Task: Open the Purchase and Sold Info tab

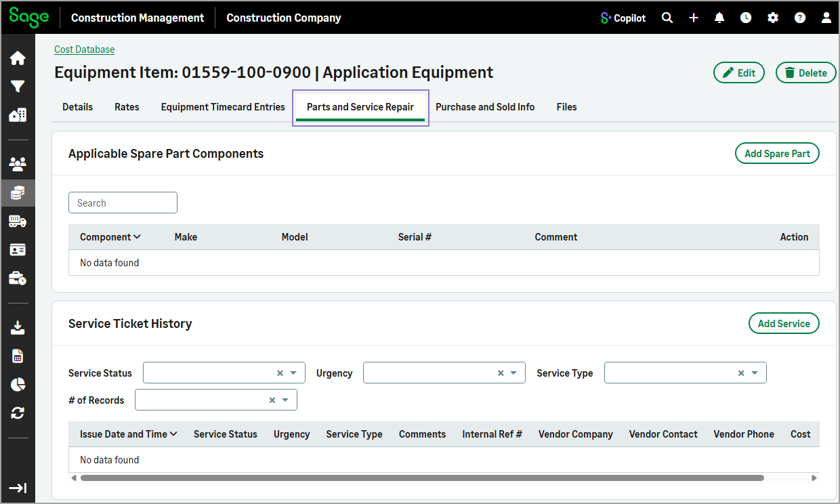Action: click(485, 107)
